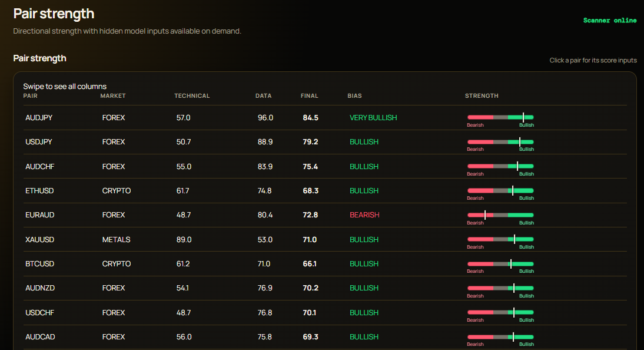
Task: Sort by the TECHNICAL column header
Action: pyautogui.click(x=192, y=96)
